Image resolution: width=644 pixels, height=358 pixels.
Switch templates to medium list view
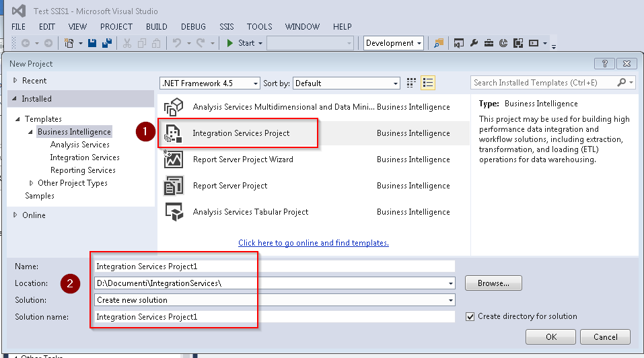428,83
